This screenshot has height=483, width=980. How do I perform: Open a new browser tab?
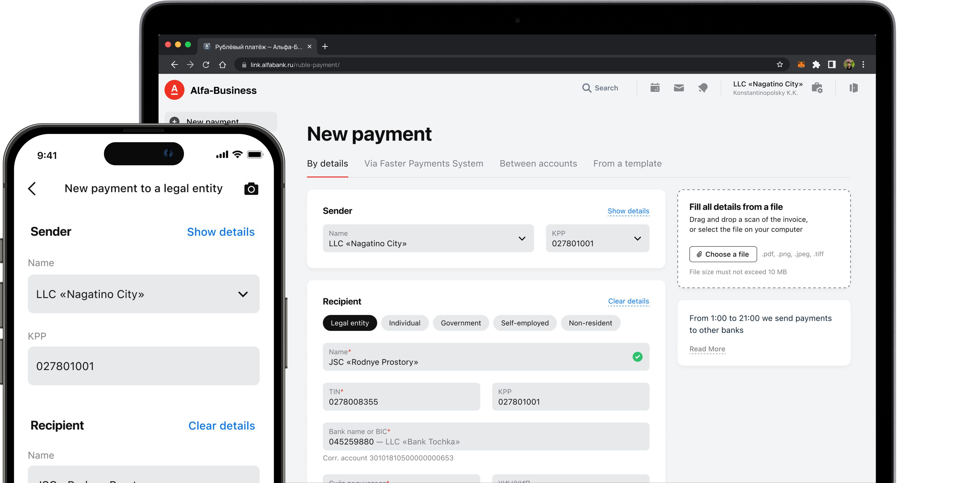(x=325, y=46)
